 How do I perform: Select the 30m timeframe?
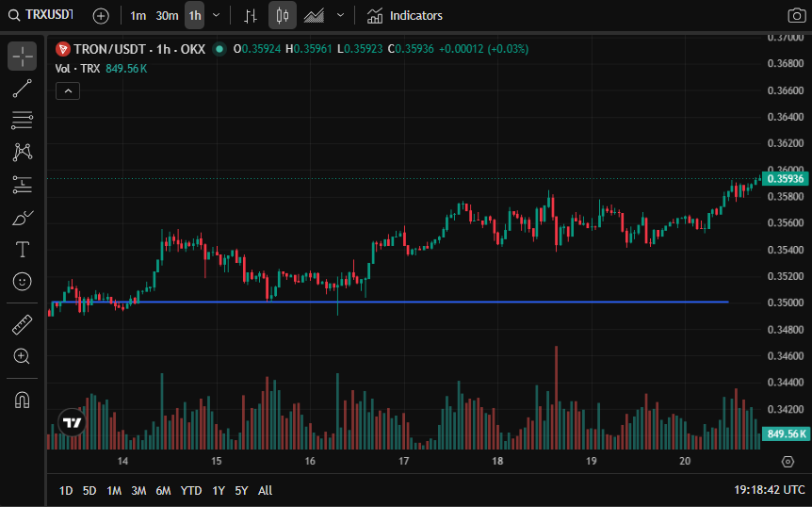(x=167, y=15)
